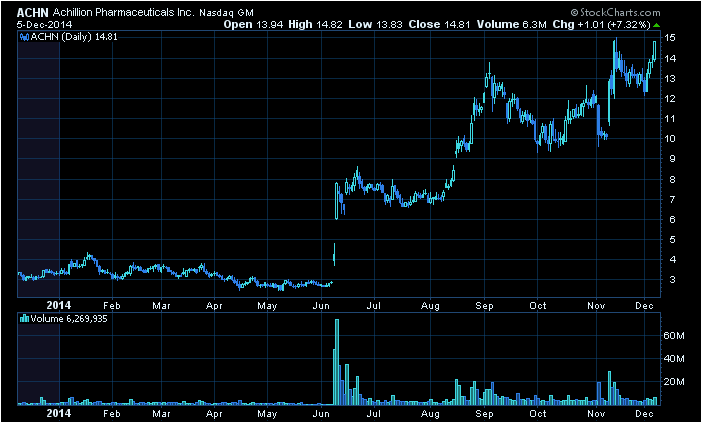The height and width of the screenshot is (423, 702).
Task: Click the Chg +1.01 (+7.32%) value
Action: [x=601, y=25]
